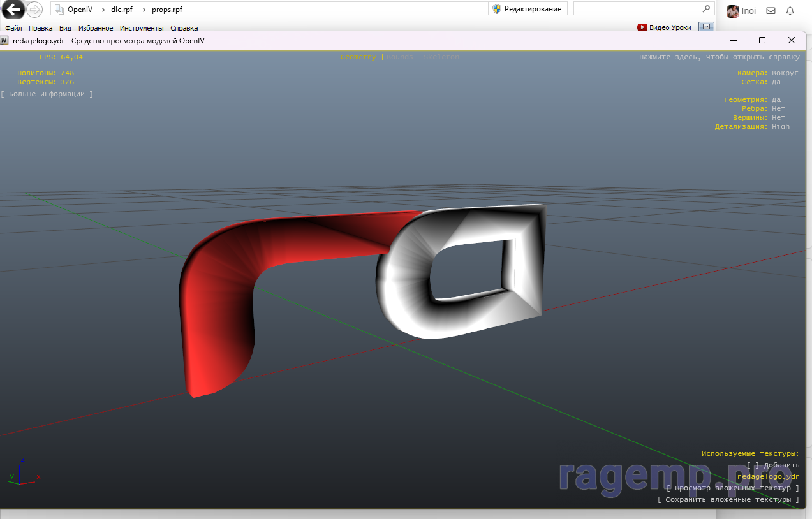Image resolution: width=812 pixels, height=519 pixels.
Task: Open the Правка menu
Action: point(41,28)
